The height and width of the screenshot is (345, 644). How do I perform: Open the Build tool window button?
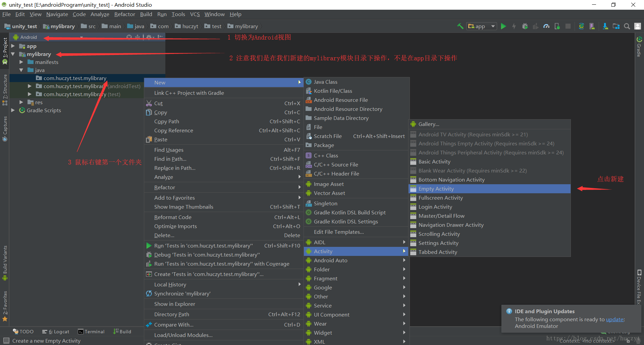[122, 332]
